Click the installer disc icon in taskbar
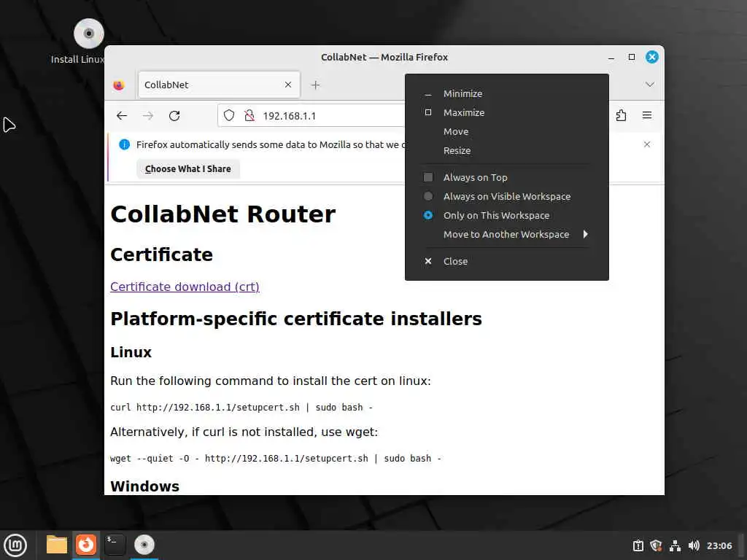747x560 pixels. pyautogui.click(x=144, y=545)
